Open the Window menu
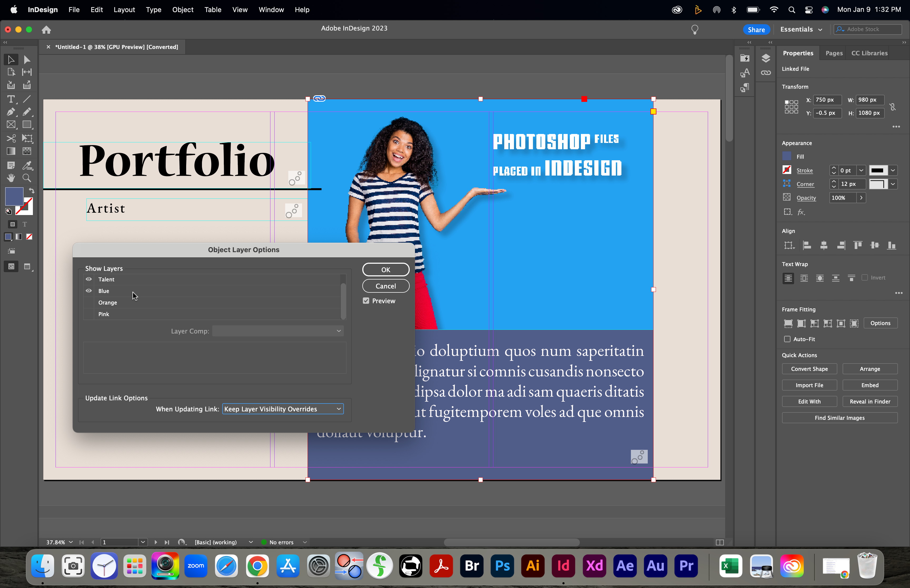This screenshot has height=588, width=910. click(271, 9)
